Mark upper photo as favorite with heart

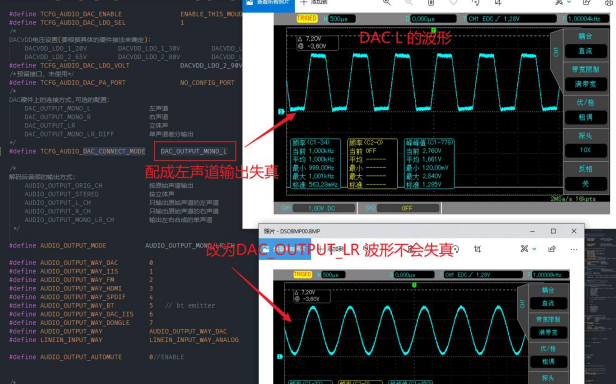point(453,2)
